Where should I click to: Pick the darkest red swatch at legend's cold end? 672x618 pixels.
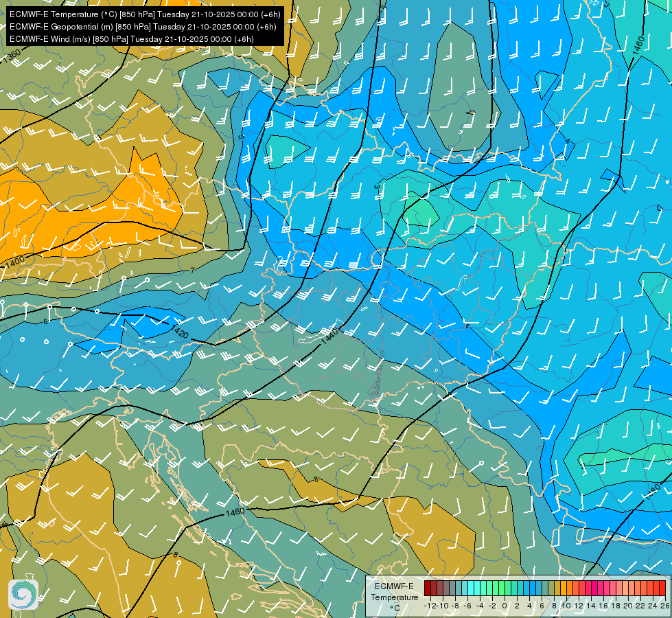pos(427,588)
